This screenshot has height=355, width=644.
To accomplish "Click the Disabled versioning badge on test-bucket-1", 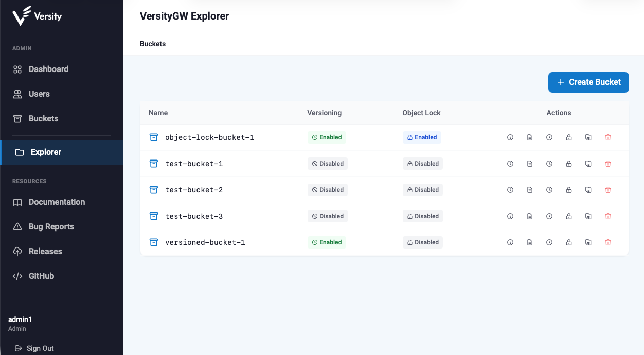I will (x=327, y=164).
